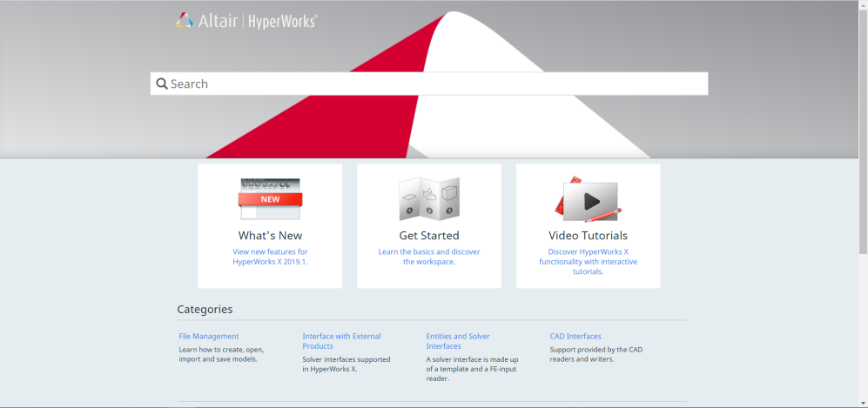
Task: Open the Video Tutorials heading
Action: coord(588,236)
